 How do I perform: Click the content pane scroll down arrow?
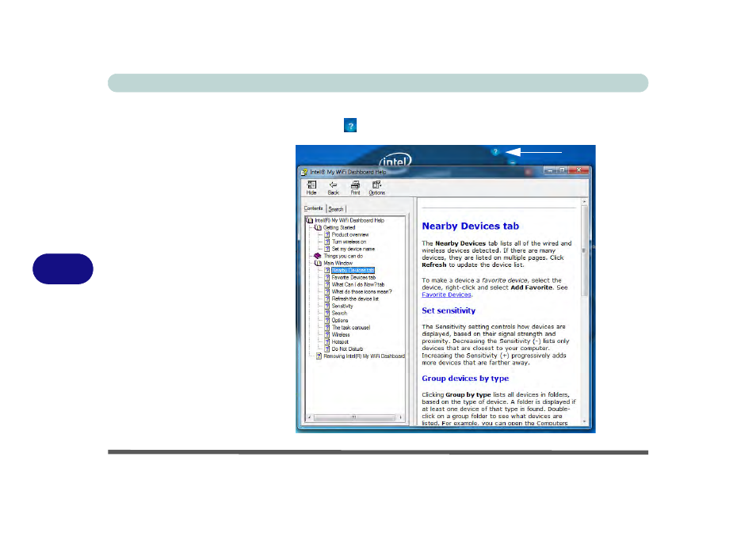(584, 421)
